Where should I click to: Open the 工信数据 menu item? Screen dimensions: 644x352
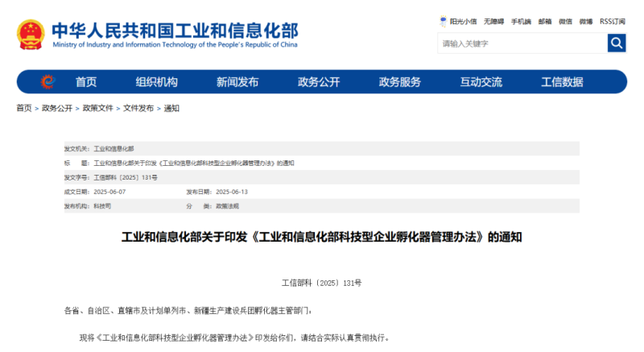point(562,81)
